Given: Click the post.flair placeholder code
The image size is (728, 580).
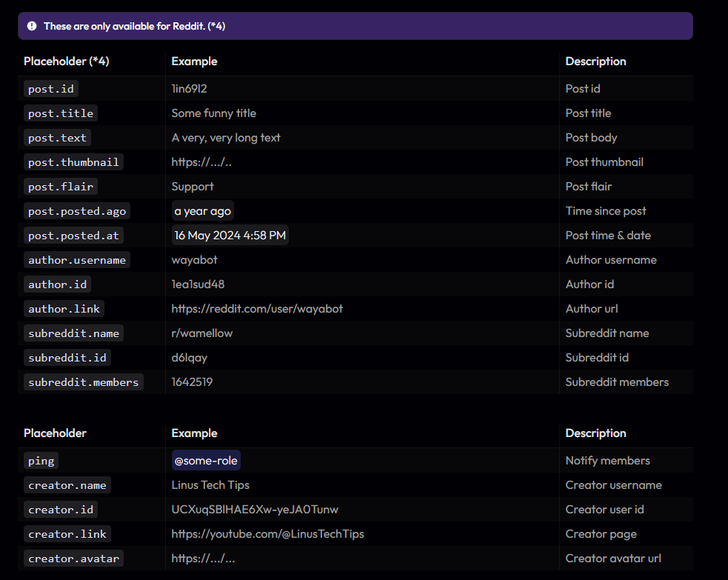Looking at the screenshot, I should click(60, 187).
